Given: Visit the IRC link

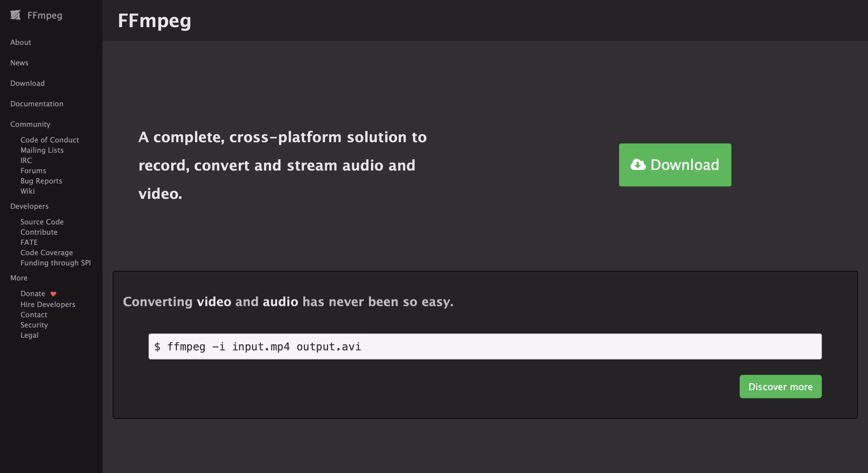Looking at the screenshot, I should 26,160.
